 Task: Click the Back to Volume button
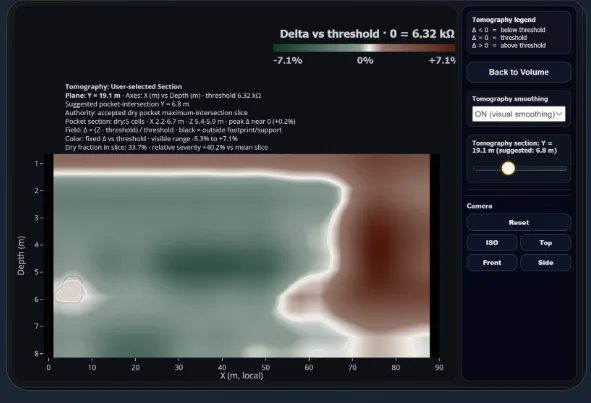click(519, 72)
